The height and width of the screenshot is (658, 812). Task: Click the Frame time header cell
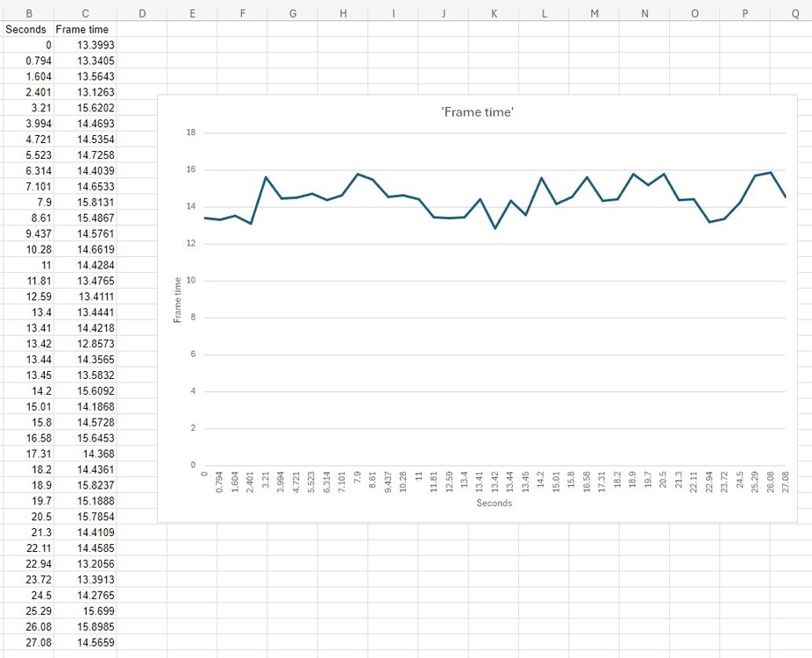(82, 29)
